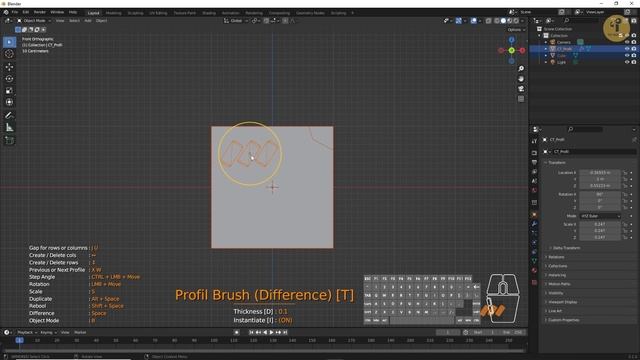The width and height of the screenshot is (640, 360).
Task: Disable Camera in renders camera icon
Action: point(634,42)
